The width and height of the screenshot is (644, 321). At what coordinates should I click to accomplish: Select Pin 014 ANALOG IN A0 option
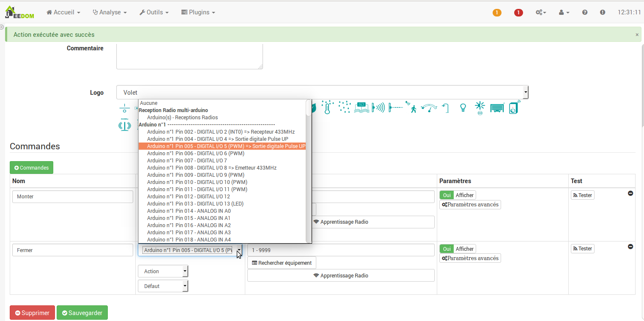coord(222,211)
